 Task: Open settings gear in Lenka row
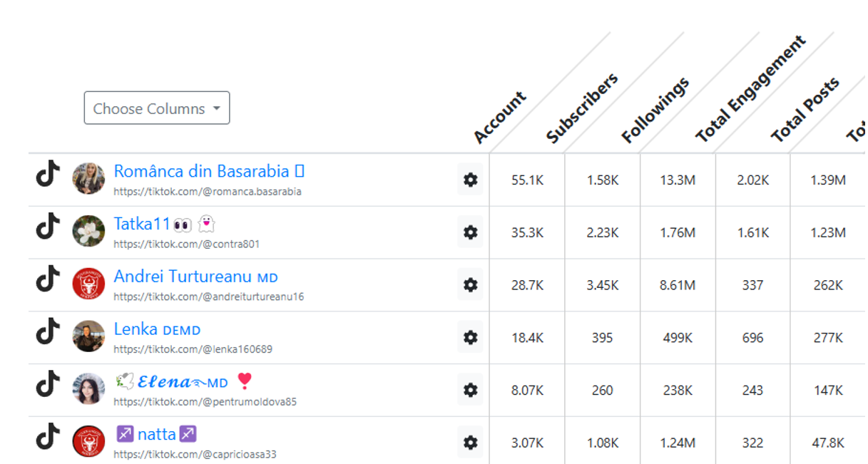tap(470, 338)
